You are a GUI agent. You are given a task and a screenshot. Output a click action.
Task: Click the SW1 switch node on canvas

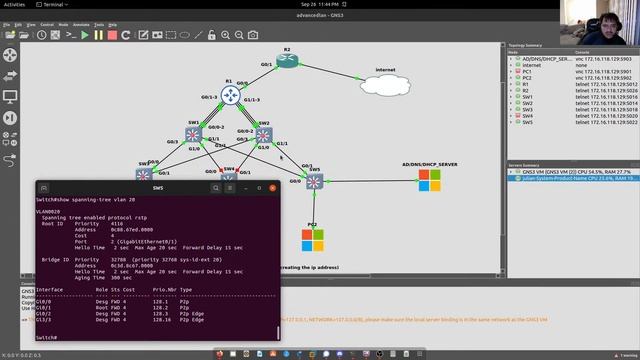click(x=193, y=135)
